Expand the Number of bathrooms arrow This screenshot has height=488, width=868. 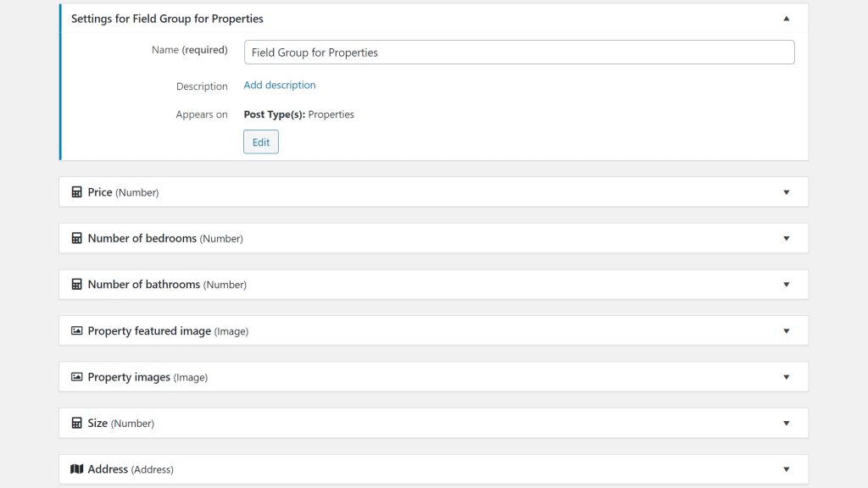786,285
